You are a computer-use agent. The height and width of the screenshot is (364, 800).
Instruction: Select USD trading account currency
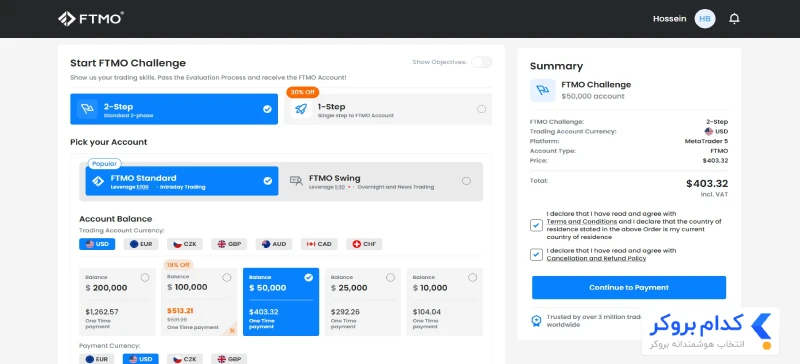97,244
